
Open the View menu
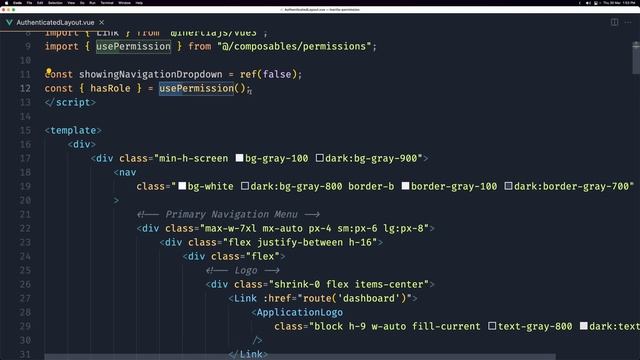coord(71,3)
